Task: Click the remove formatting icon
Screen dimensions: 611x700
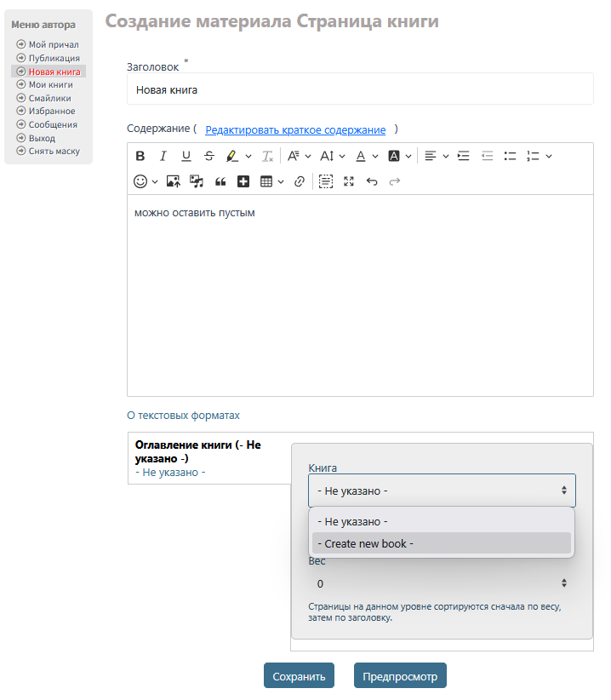Action: click(x=267, y=156)
